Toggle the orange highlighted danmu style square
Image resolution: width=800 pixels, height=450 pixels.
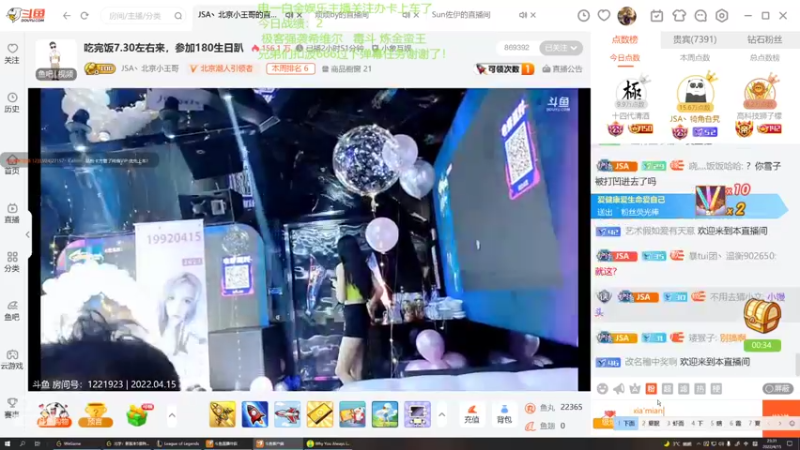(x=651, y=389)
